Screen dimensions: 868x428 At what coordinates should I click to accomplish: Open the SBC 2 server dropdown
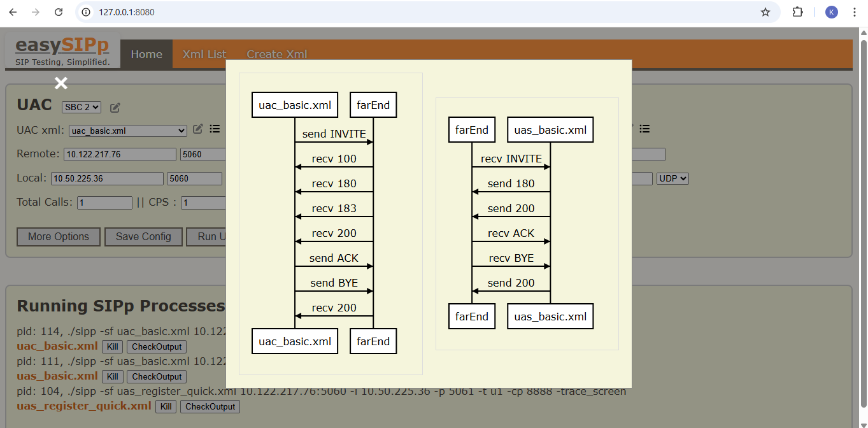click(81, 107)
